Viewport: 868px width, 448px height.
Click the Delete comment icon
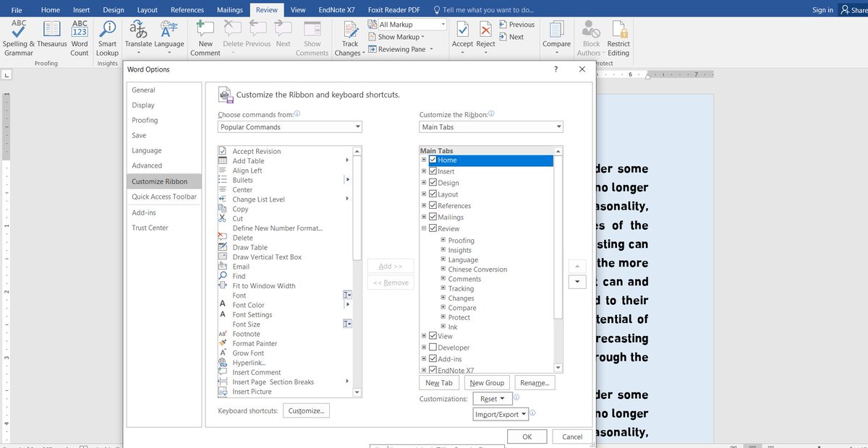point(233,29)
